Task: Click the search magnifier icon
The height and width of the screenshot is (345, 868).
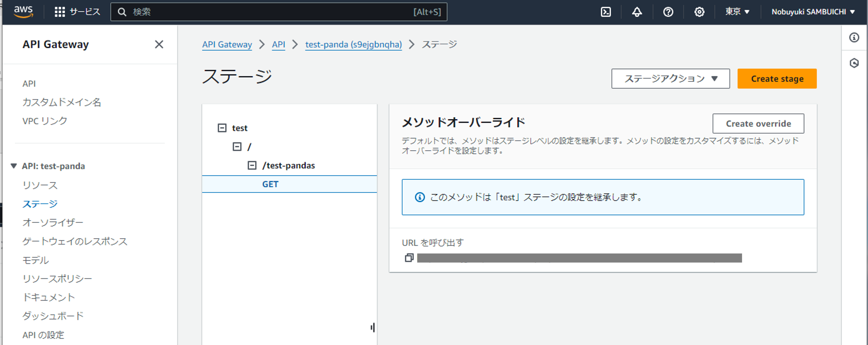Action: click(122, 12)
